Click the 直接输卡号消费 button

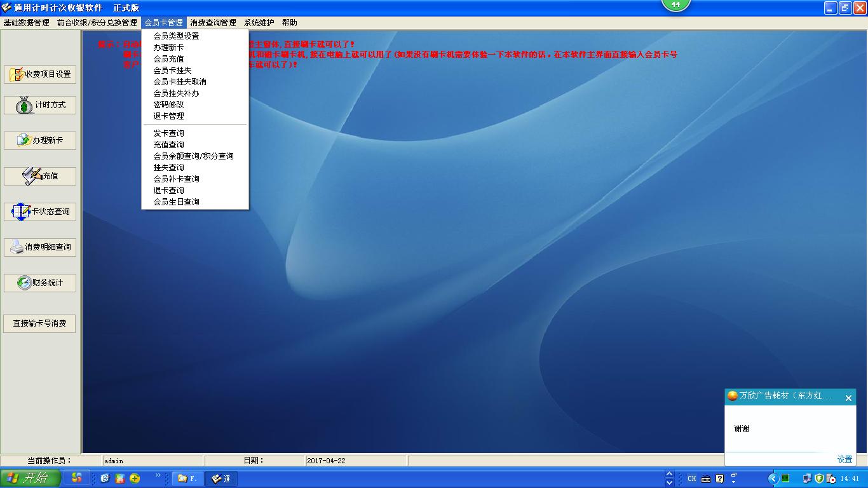coord(40,323)
